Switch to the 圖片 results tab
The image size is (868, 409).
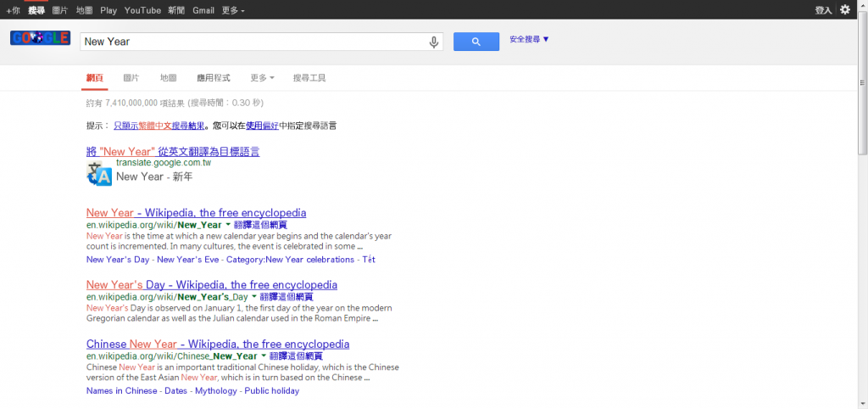[x=131, y=78]
